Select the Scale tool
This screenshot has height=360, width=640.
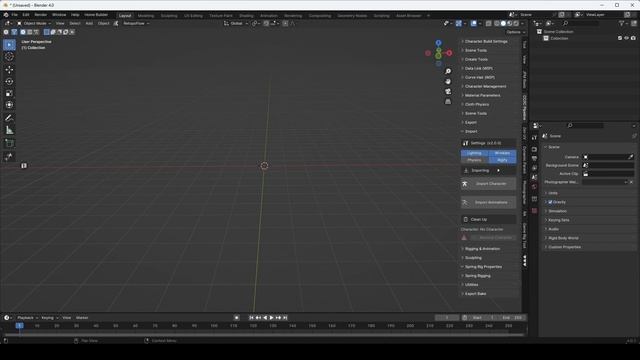click(9, 93)
